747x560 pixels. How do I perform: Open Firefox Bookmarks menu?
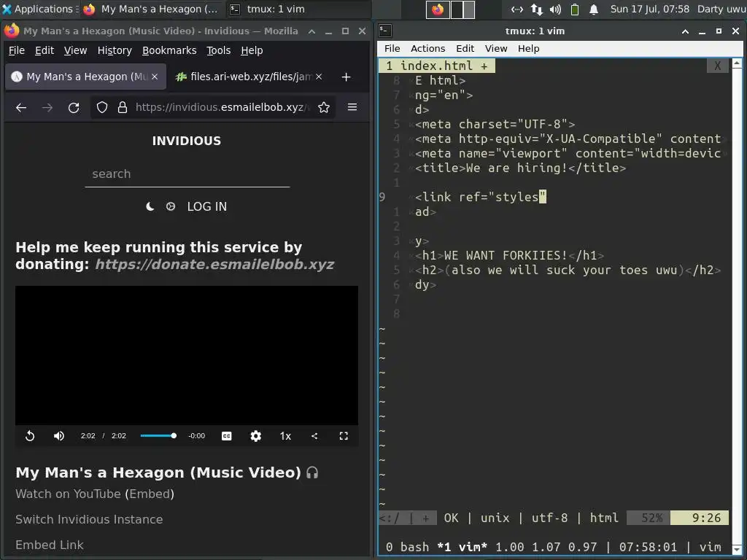169,50
